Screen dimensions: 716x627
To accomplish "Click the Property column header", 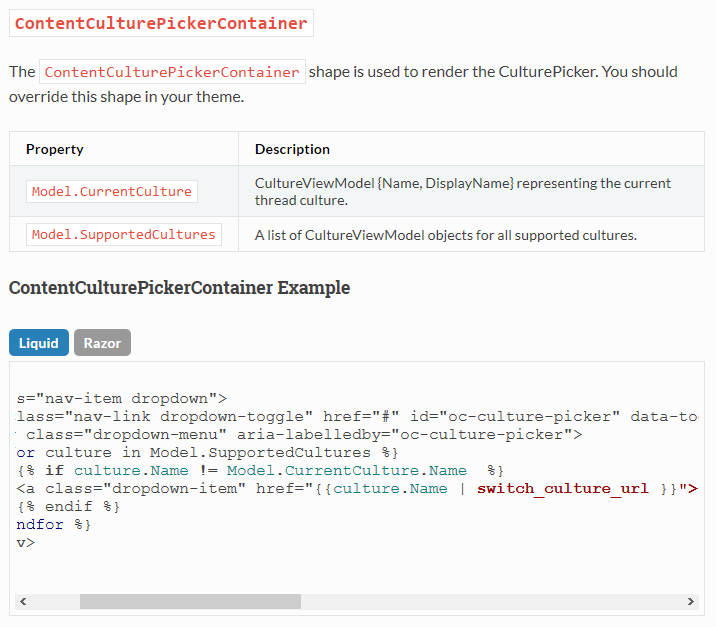I will pos(55,149).
